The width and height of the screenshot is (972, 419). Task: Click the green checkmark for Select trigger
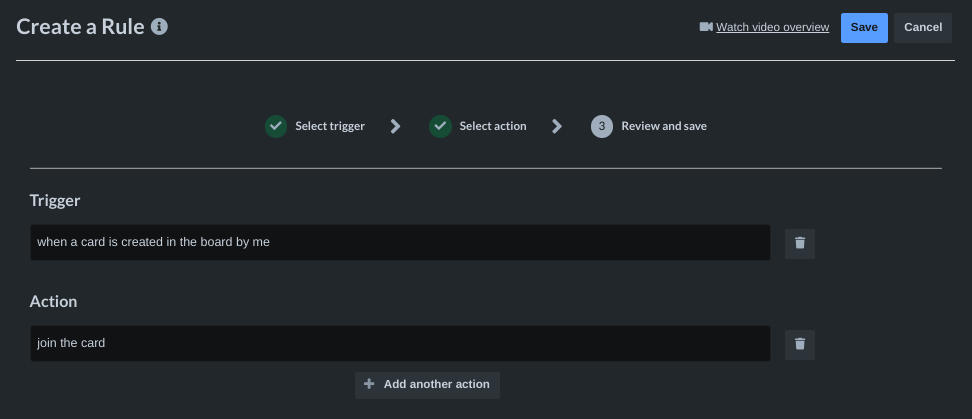click(x=276, y=126)
